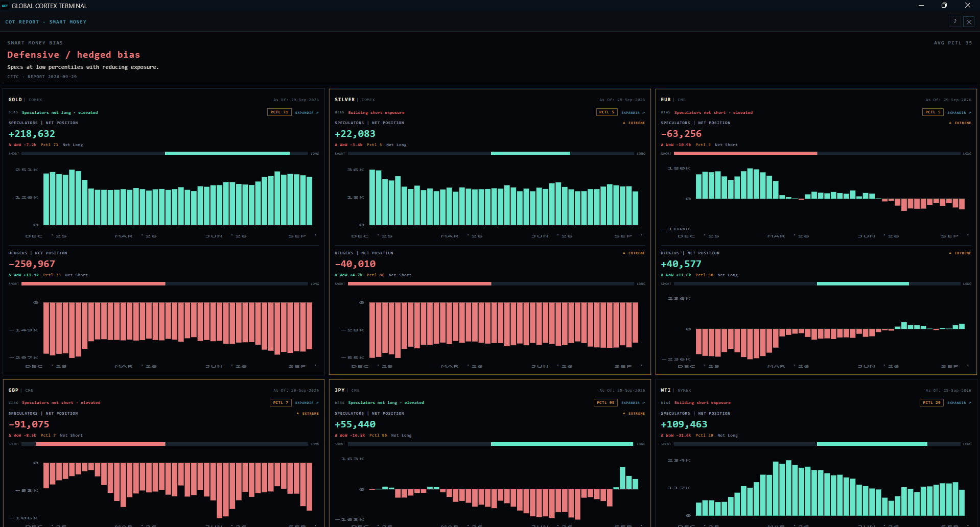Screen dimensions: 980x527
Task: Click SILVER speculators value +22,083
Action: coord(355,134)
